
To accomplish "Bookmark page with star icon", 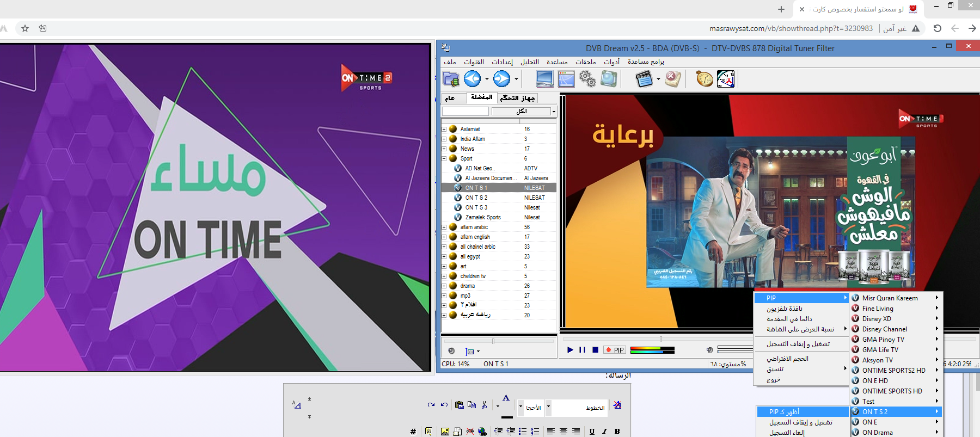I will 24,28.
